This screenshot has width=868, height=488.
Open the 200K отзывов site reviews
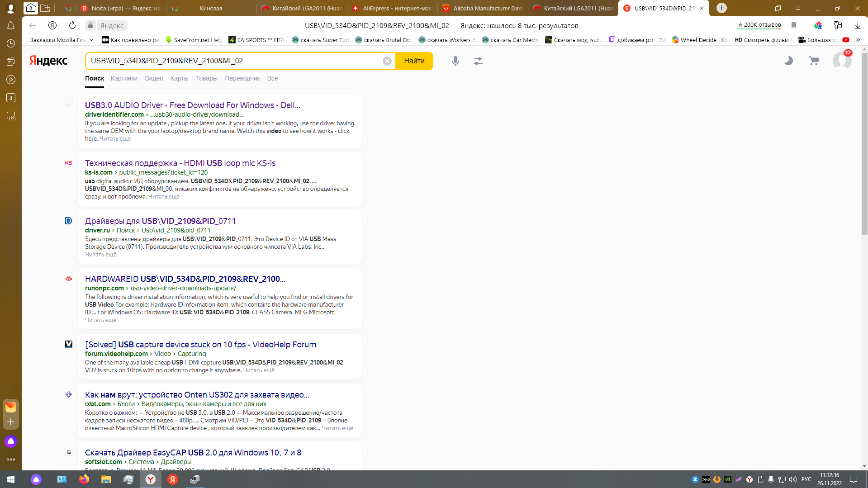[759, 25]
